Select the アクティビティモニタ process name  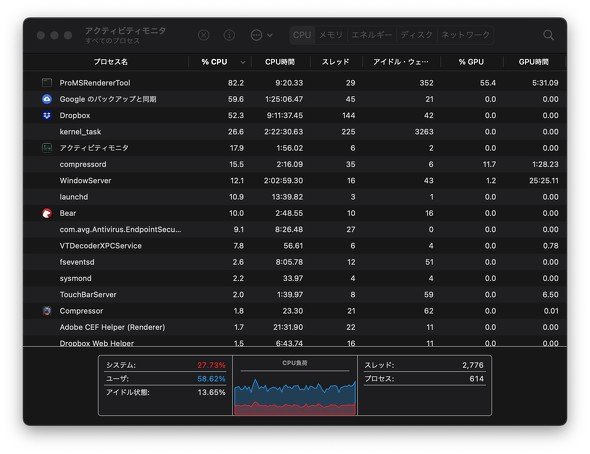pyautogui.click(x=94, y=148)
